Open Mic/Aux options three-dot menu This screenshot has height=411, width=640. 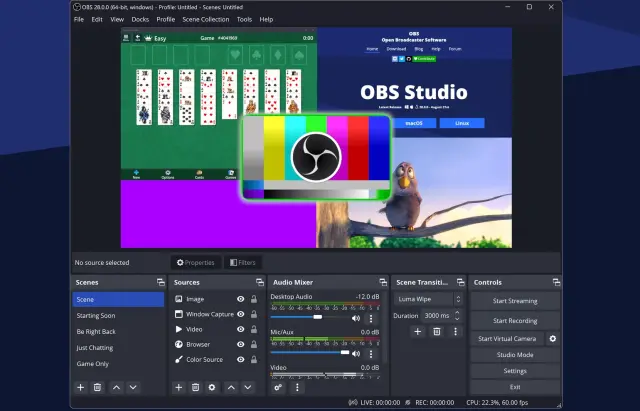[371, 352]
